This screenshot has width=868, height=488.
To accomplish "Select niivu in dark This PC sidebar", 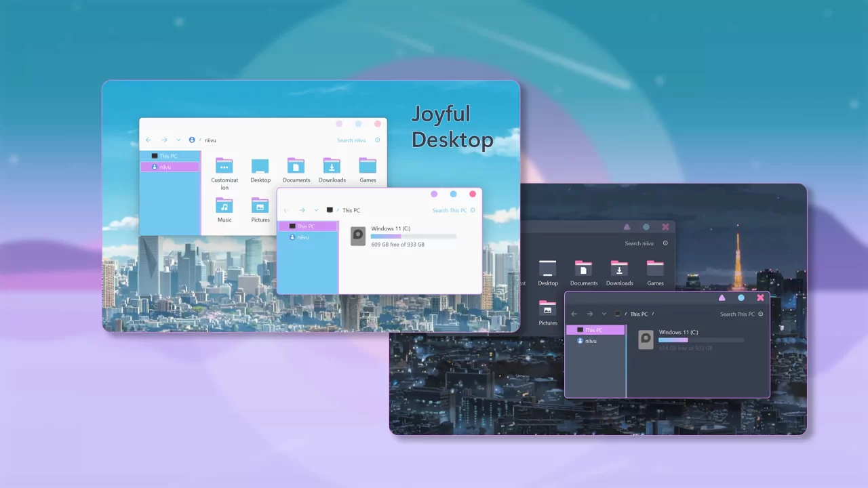I will point(595,341).
